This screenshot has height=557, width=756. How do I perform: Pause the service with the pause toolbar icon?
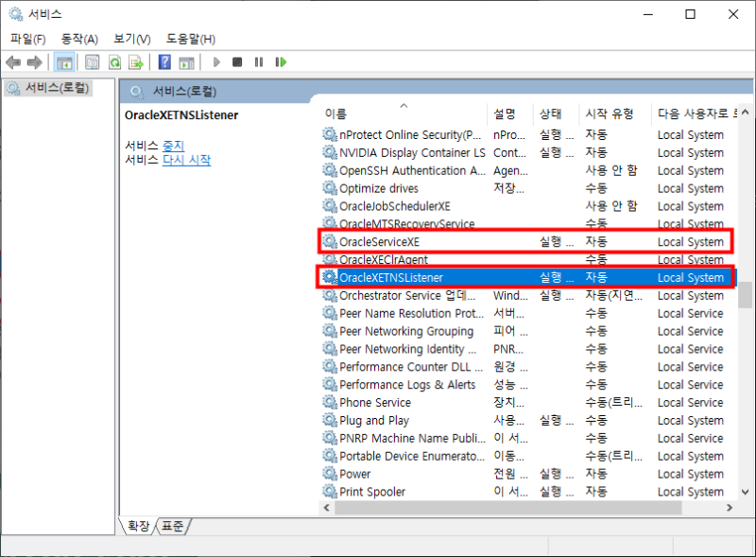pyautogui.click(x=260, y=61)
